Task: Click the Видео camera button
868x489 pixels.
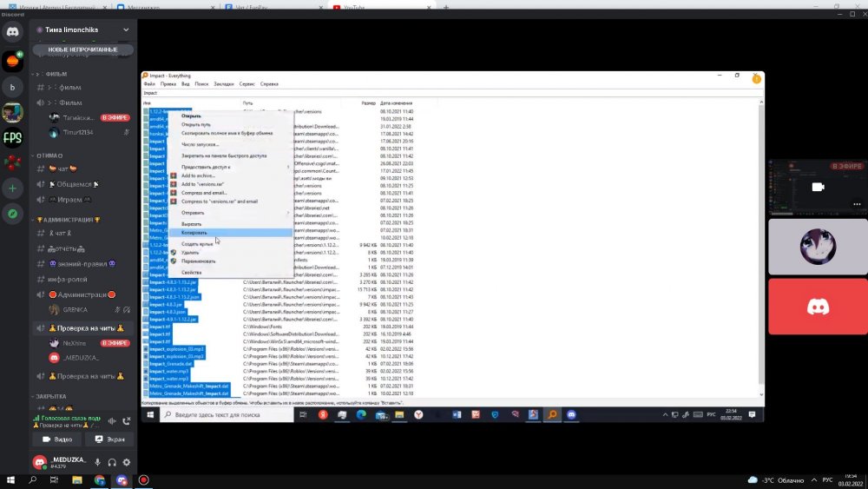Action: pyautogui.click(x=57, y=439)
